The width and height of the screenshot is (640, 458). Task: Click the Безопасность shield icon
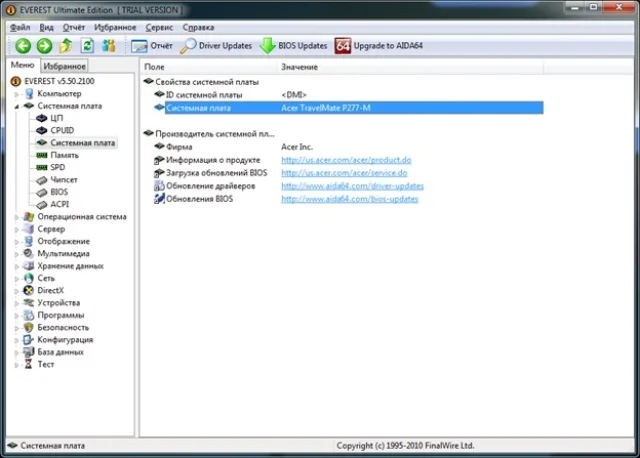(x=29, y=327)
